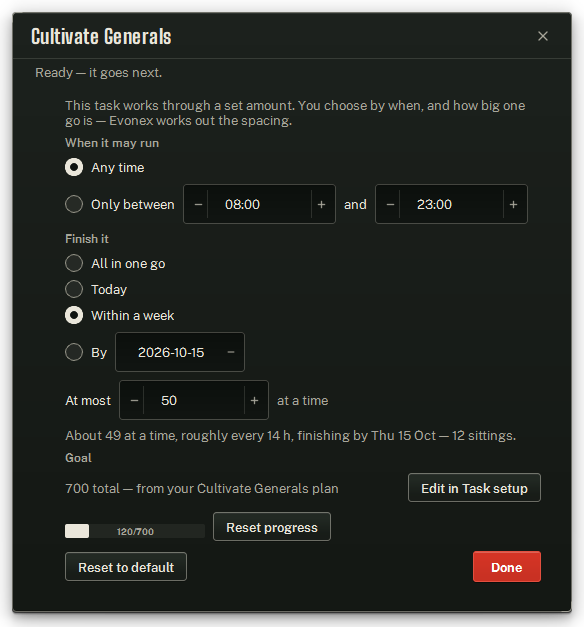The width and height of the screenshot is (584, 627).
Task: Select the By date option
Action: point(74,352)
